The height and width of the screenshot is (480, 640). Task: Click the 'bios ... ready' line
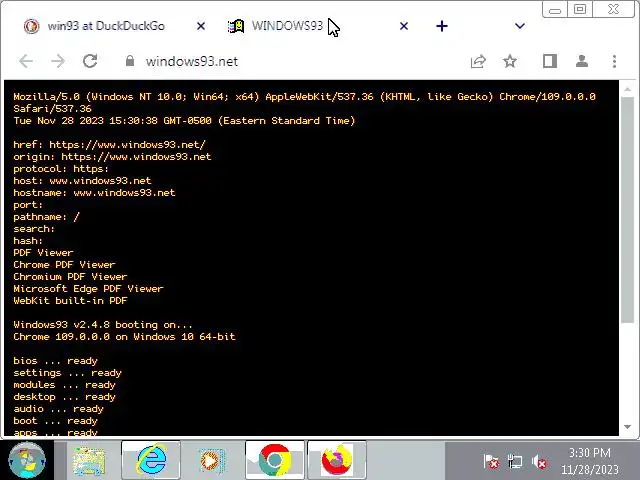56,361
